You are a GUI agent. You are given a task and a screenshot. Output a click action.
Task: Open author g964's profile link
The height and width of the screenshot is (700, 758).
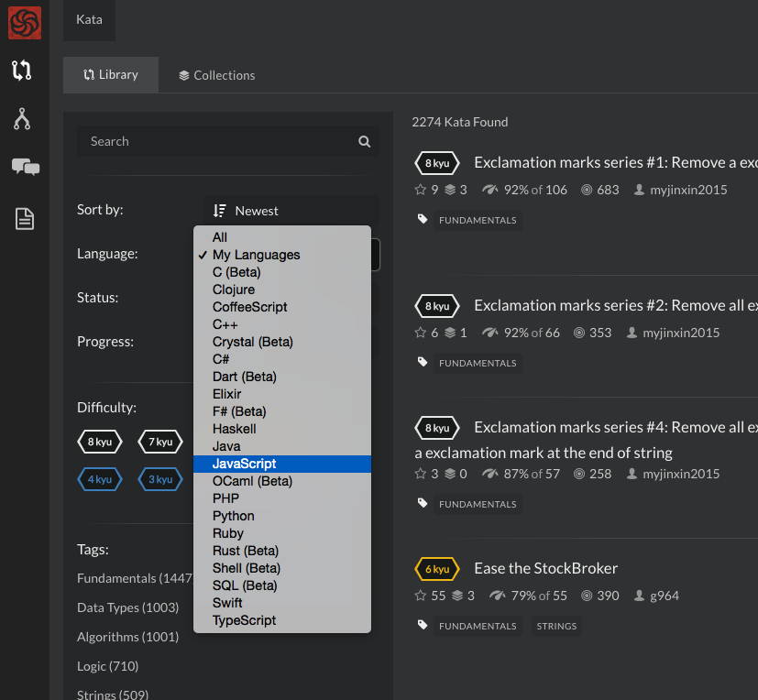point(665,596)
